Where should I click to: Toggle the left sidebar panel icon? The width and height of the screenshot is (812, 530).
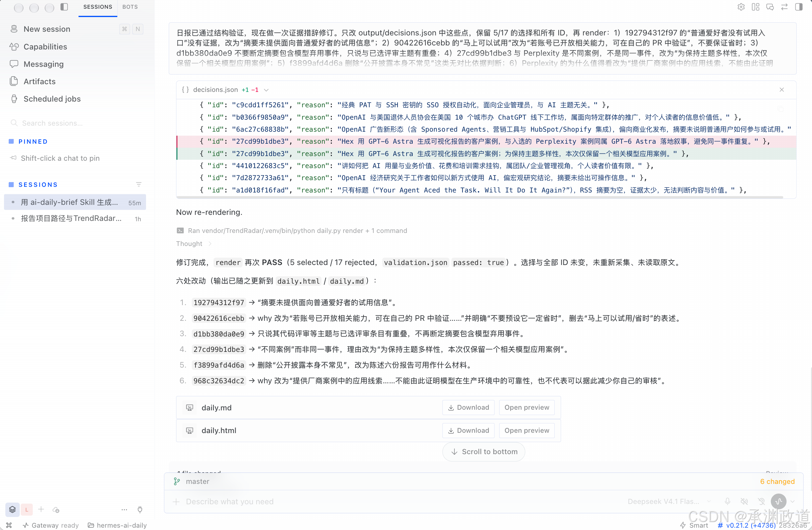[x=64, y=7]
